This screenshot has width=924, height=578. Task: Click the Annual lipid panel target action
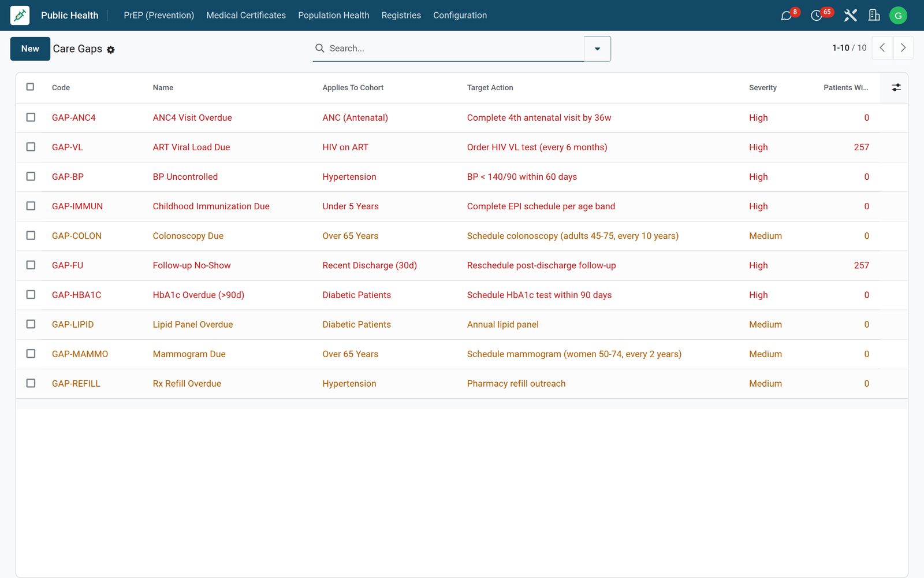[502, 324]
